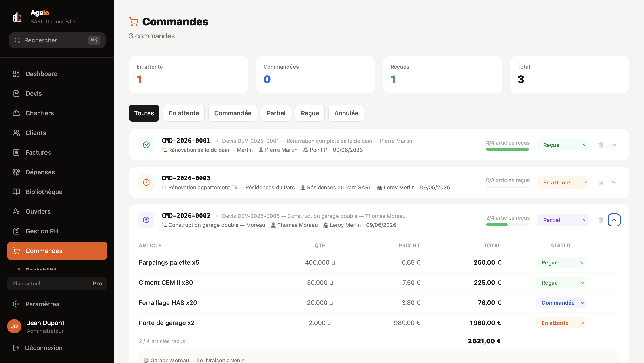Collapse order CMD-2026-0002 details
644x363 pixels.
point(614,220)
